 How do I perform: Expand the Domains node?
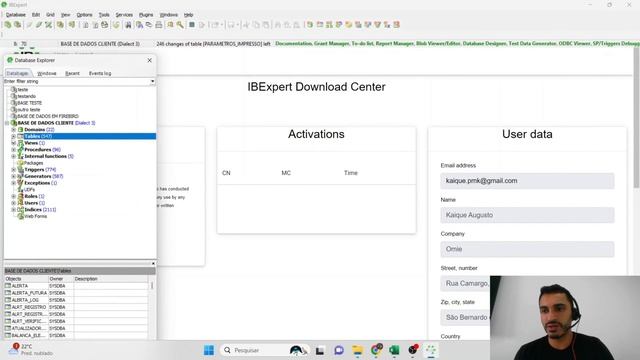pos(13,130)
